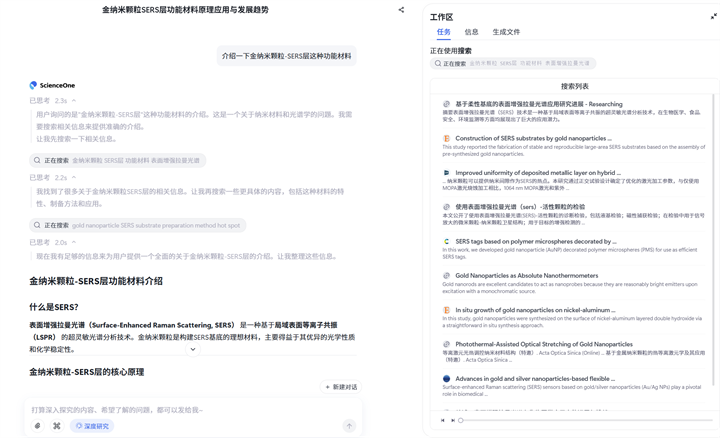This screenshot has height=438, width=720.
Task: Click favicon of 'Advances in gold and silver nanoparticles-based' result
Action: 446,379
